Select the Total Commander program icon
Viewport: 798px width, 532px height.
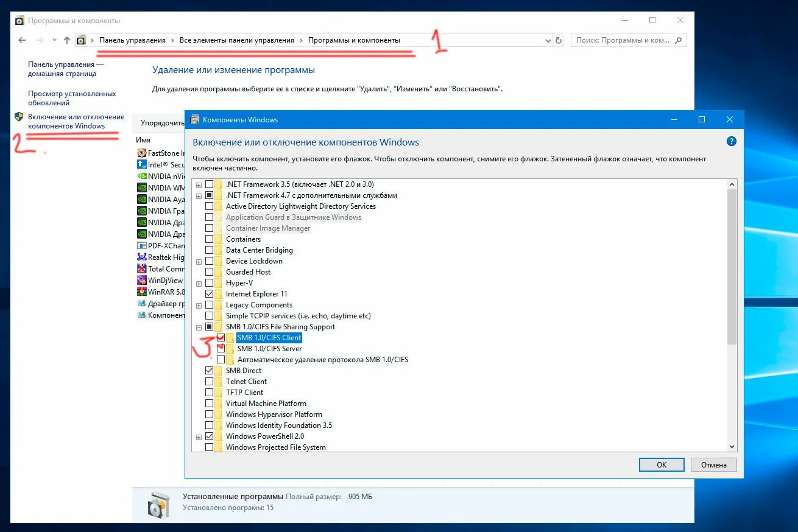[142, 269]
